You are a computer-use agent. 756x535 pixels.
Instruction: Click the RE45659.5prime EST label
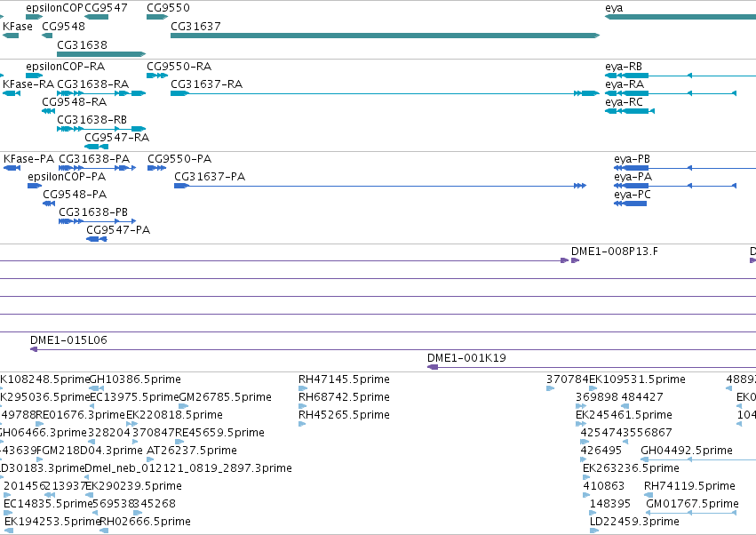(219, 433)
